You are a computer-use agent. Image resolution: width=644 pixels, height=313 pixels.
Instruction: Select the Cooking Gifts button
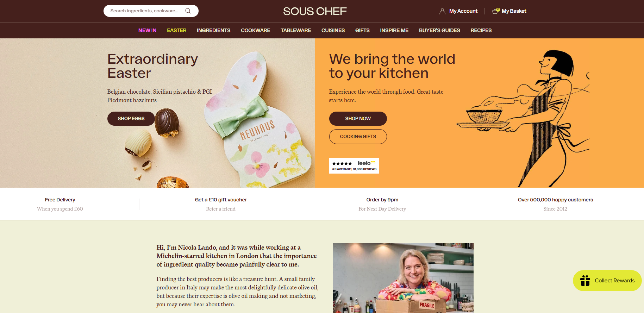[x=358, y=137]
